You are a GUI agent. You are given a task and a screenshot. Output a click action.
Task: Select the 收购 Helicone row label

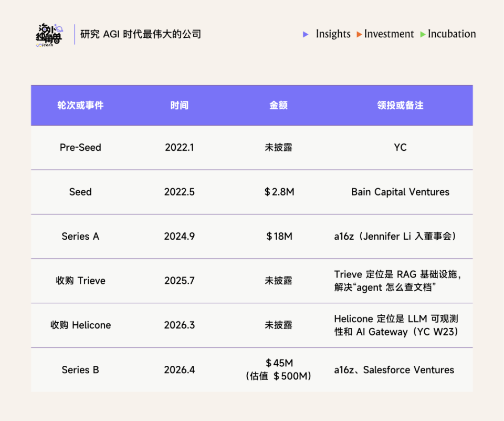pos(80,325)
